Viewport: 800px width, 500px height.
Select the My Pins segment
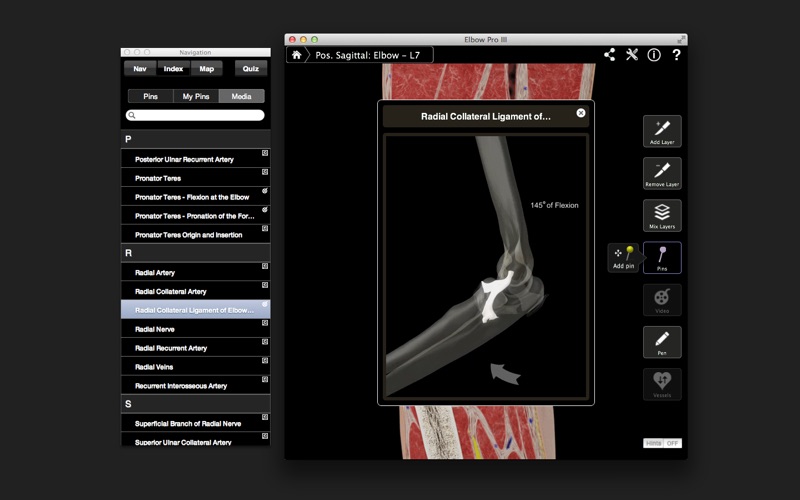click(196, 96)
